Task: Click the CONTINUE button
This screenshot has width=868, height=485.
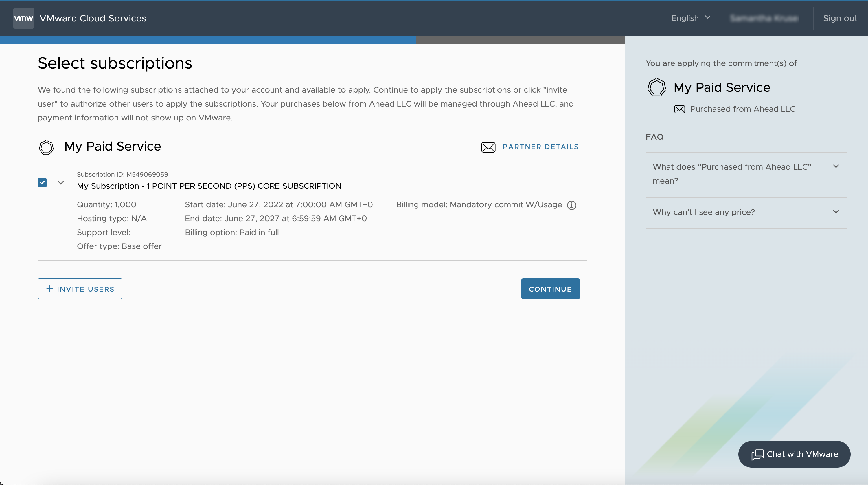Action: (x=550, y=289)
